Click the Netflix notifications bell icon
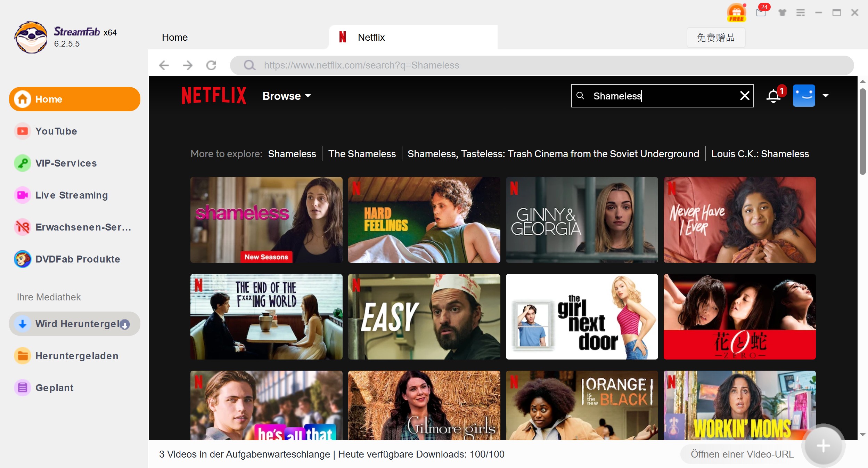Image resolution: width=868 pixels, height=468 pixels. [773, 96]
